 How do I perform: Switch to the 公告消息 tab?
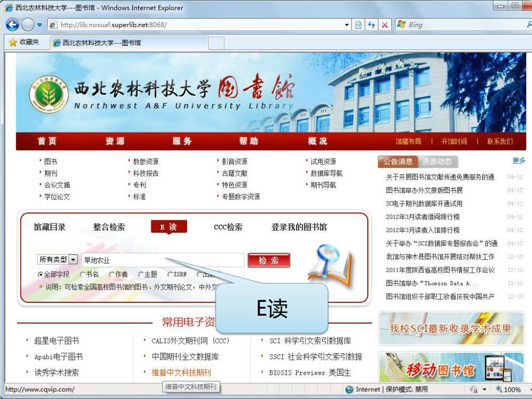pos(398,162)
